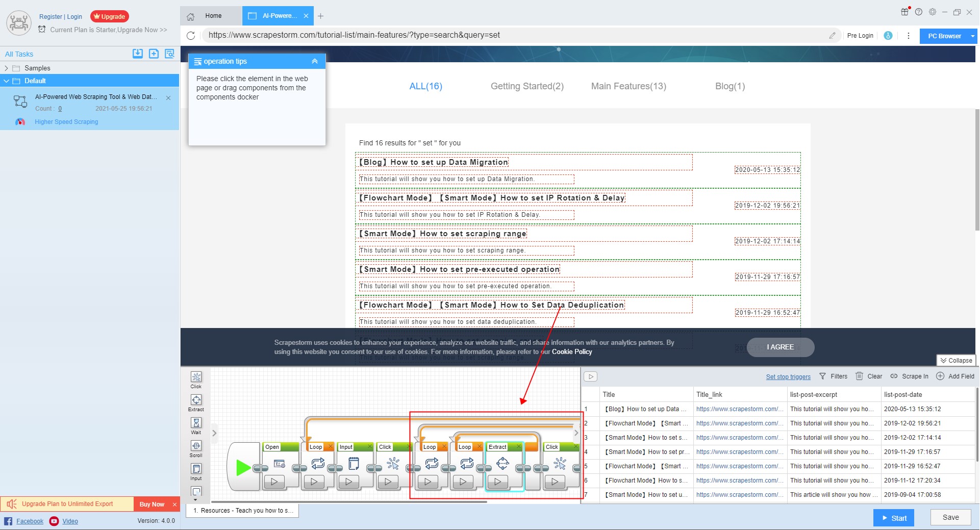Image resolution: width=980 pixels, height=530 pixels.
Task: Click the pencil edit URL icon
Action: 832,36
